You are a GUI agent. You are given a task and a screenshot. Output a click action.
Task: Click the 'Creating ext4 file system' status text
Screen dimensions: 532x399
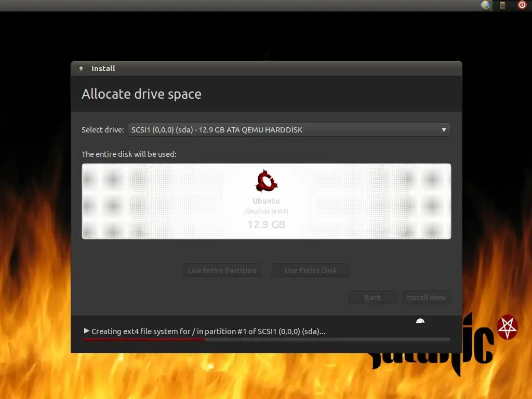pos(208,331)
